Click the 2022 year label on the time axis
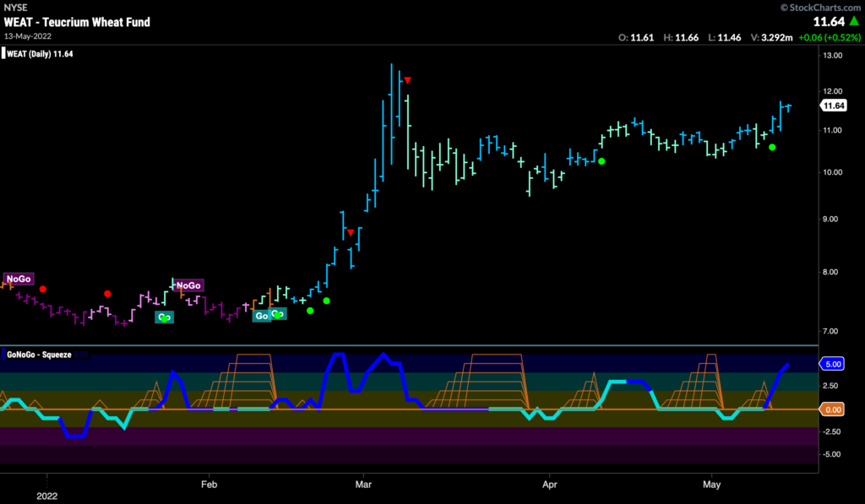 (x=47, y=496)
